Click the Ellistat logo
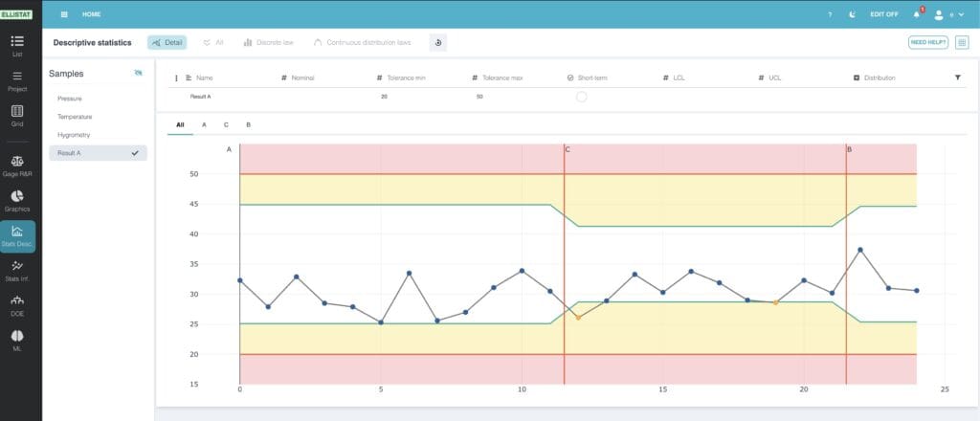The height and width of the screenshot is (421, 980). click(x=16, y=13)
